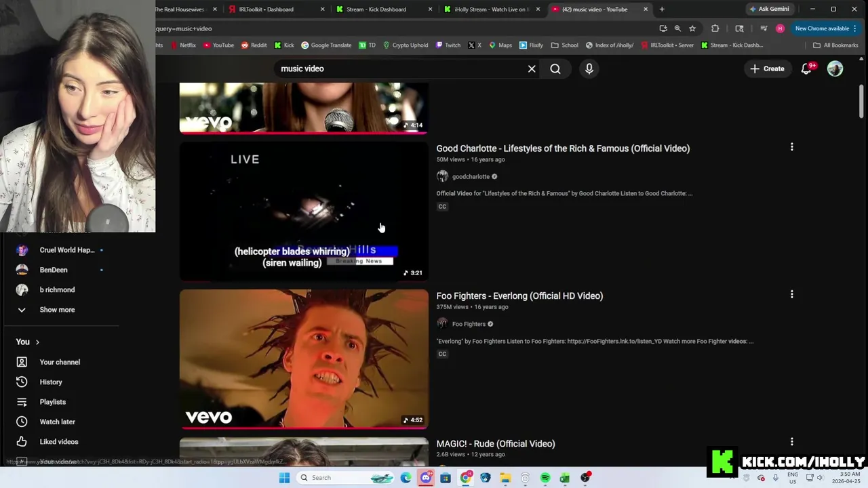Bookmark this page with star icon
Image resolution: width=868 pixels, height=488 pixels.
692,28
